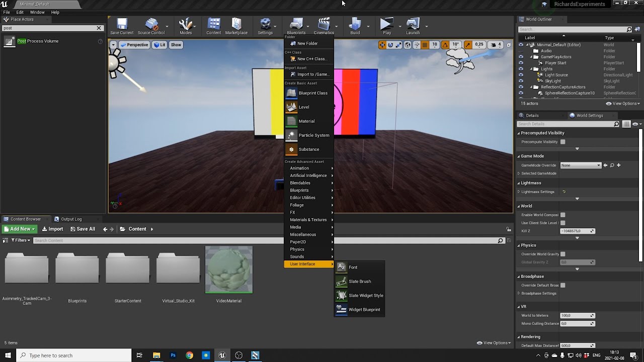Expand the Lightmass Settings section
Screen dimensions: 644x362
click(x=519, y=192)
